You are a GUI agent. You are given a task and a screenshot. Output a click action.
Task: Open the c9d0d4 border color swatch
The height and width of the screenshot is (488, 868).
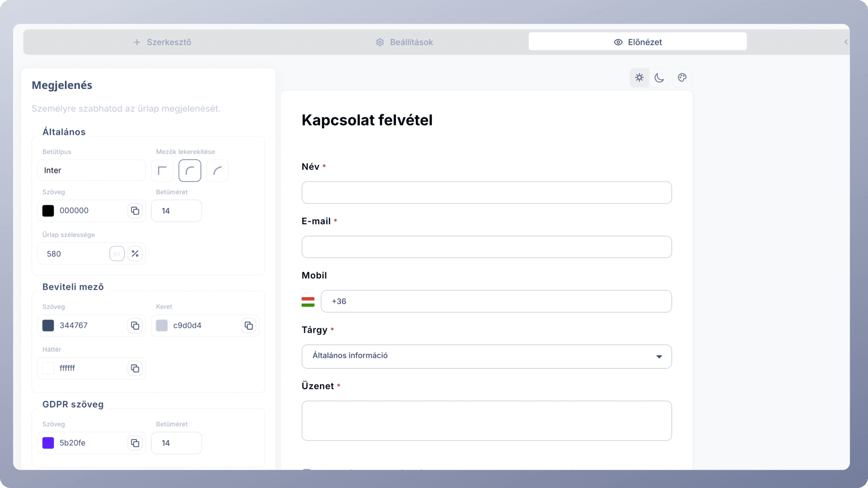point(162,325)
